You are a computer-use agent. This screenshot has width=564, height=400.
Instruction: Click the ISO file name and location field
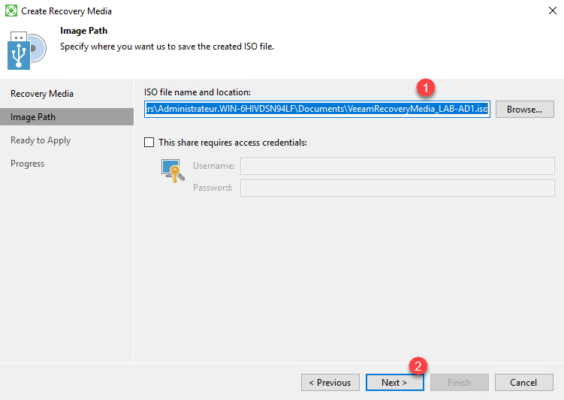(x=317, y=109)
